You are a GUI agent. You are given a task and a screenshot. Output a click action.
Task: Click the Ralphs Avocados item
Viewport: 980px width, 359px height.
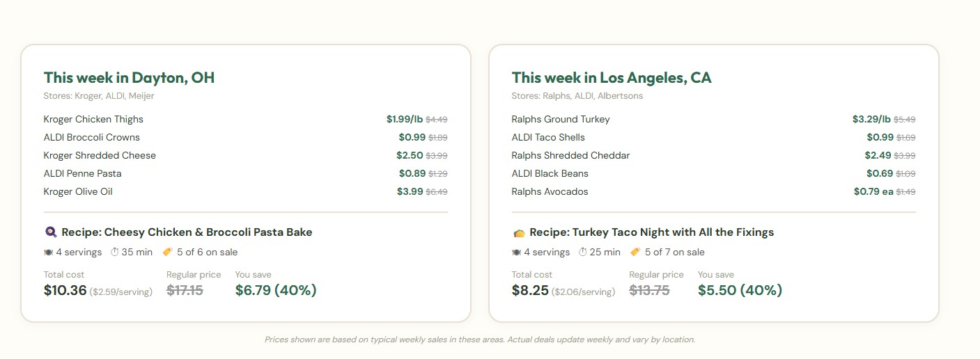tap(550, 191)
